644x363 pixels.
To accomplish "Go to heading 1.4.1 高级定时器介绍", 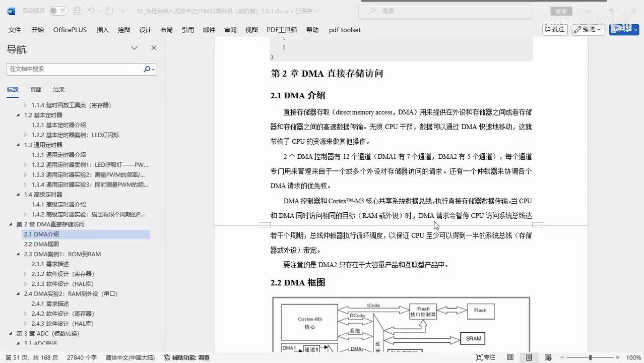I will click(x=58, y=205).
